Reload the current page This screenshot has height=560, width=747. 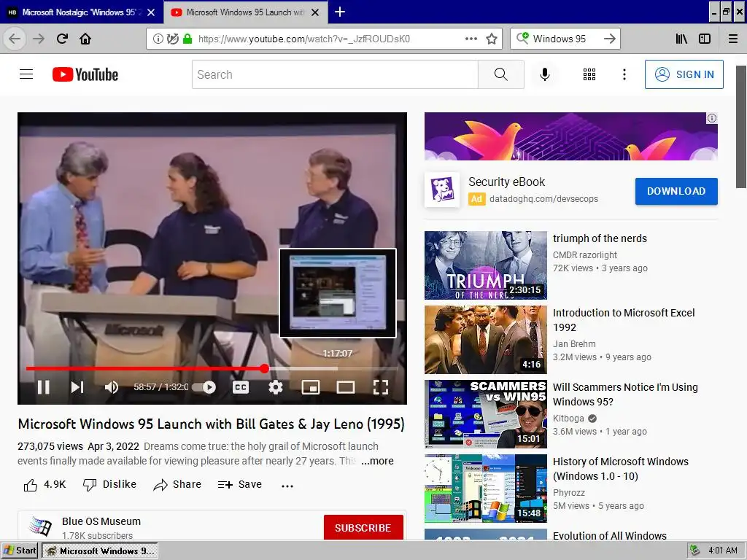coord(62,39)
